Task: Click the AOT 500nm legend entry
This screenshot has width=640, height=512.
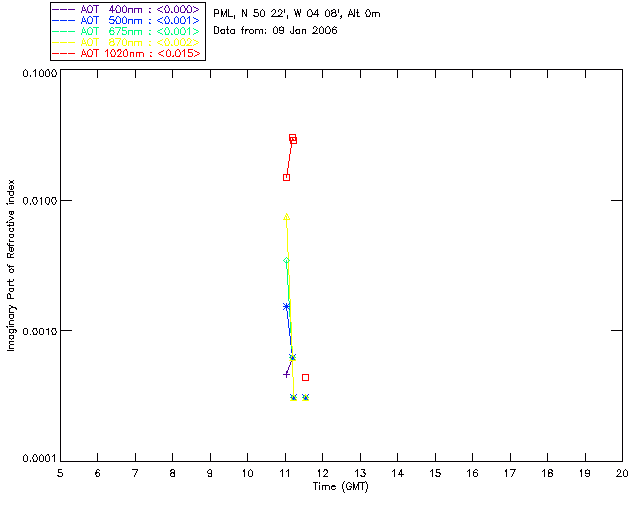Action: click(126, 20)
